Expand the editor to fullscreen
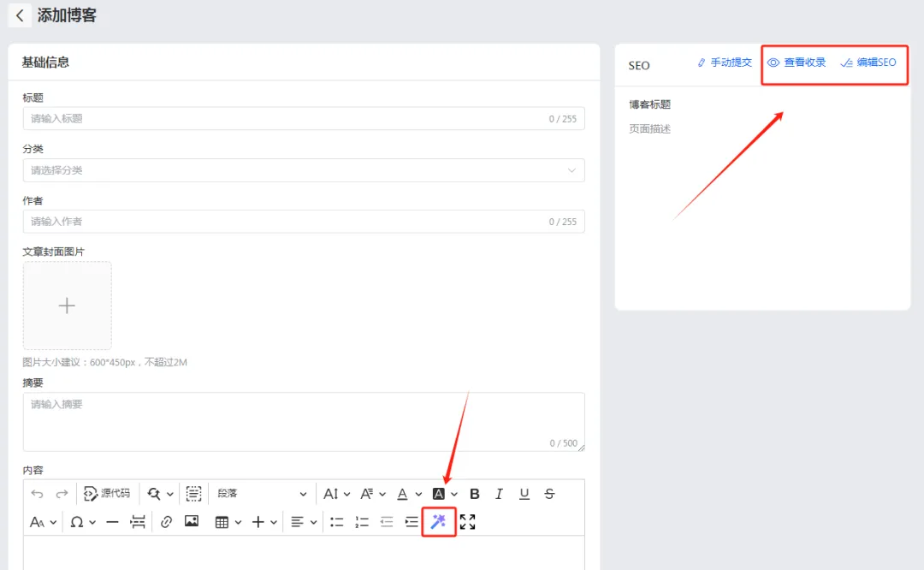This screenshot has width=924, height=570. pyautogui.click(x=467, y=522)
